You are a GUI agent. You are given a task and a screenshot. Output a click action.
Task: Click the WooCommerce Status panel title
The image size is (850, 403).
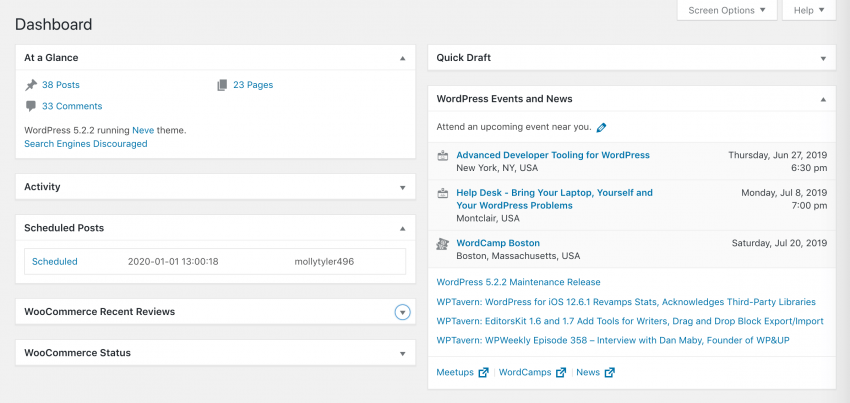point(78,353)
